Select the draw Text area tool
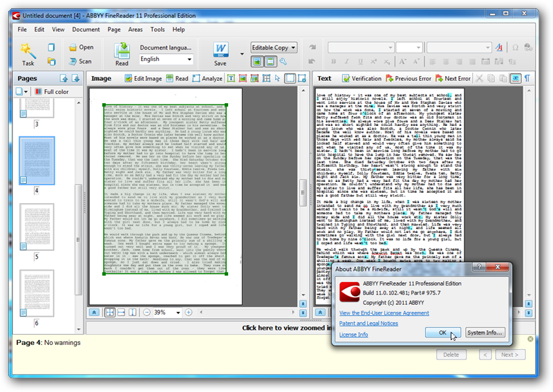This screenshot has width=553, height=392. point(231,78)
